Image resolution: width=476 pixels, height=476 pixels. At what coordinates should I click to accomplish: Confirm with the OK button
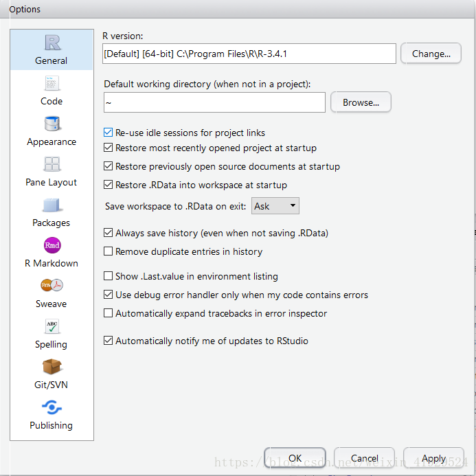pos(295,458)
